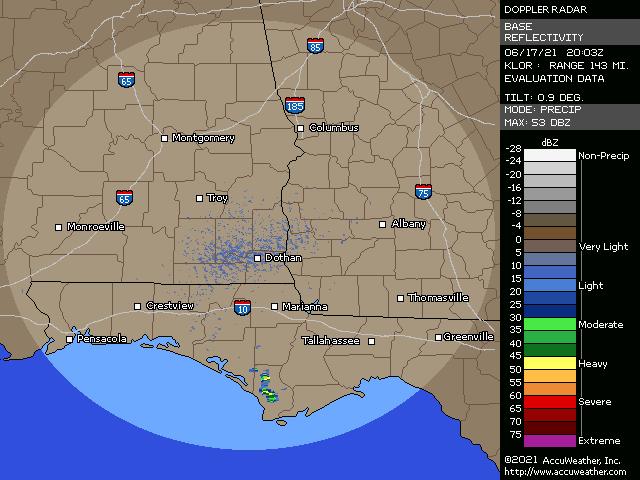Click the I-75 interstate shield

point(424,191)
